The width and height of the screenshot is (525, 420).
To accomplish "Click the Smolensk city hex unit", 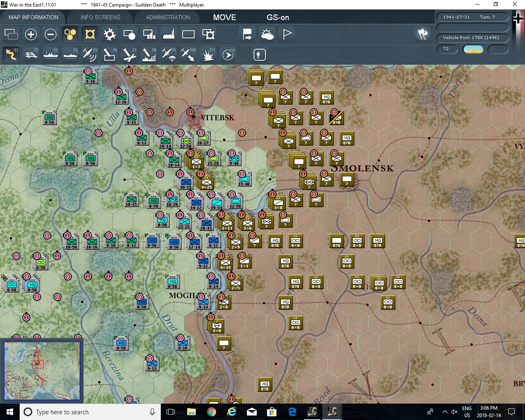I will click(x=347, y=180).
